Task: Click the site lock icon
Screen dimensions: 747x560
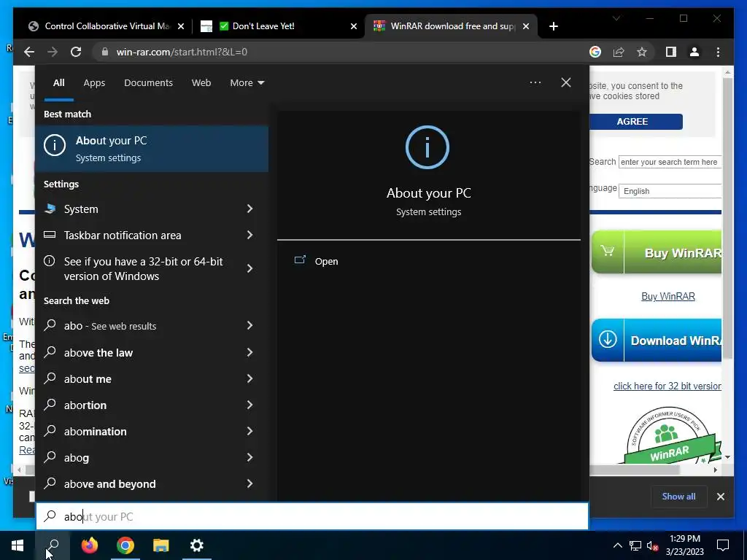Action: click(105, 52)
